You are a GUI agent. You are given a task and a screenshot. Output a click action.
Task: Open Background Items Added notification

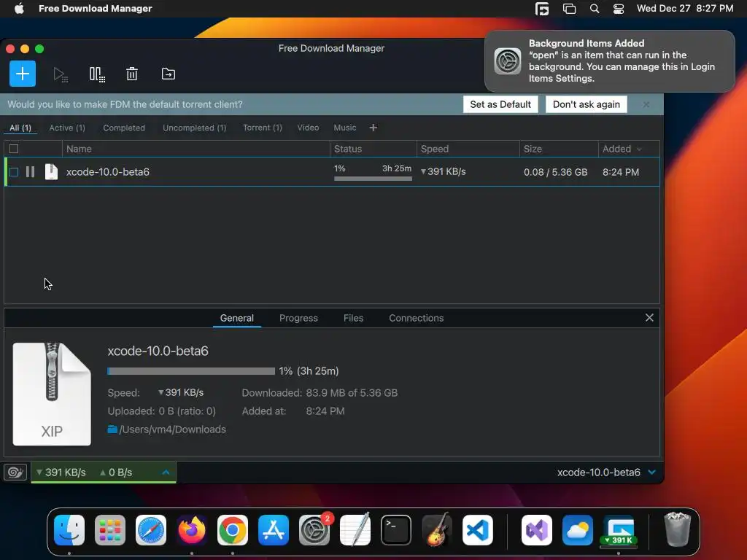pos(610,61)
